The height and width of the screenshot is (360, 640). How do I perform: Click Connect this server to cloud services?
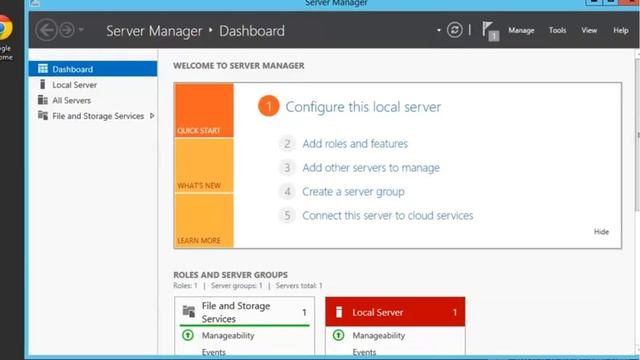(x=387, y=216)
